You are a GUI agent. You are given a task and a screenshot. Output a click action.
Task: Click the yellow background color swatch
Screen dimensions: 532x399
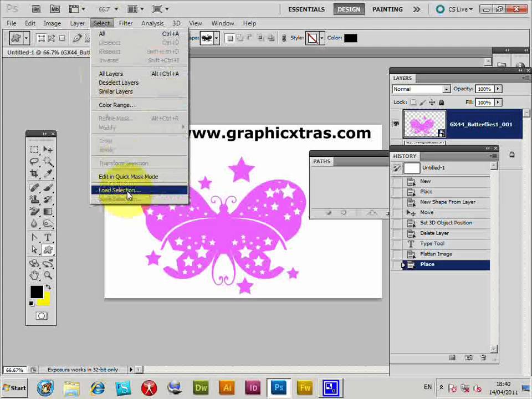point(45,300)
